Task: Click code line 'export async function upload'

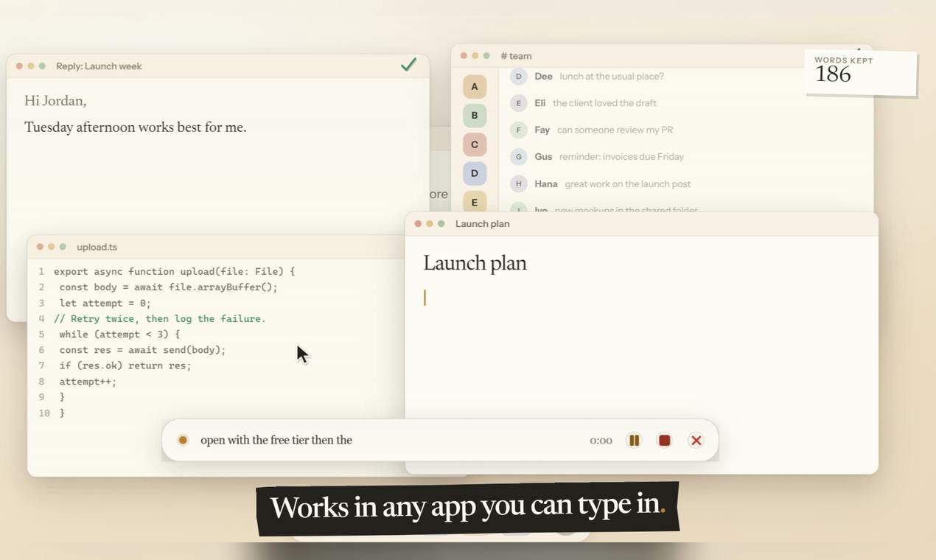Action: 174,271
